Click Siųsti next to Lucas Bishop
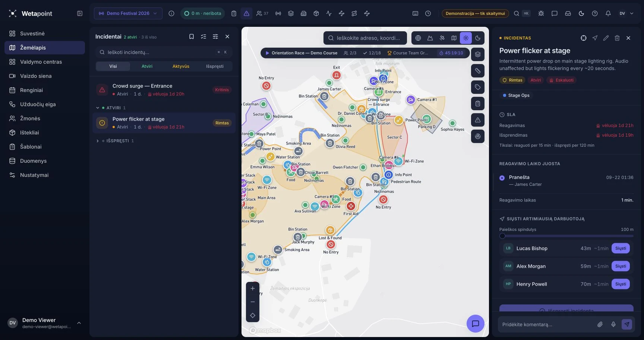 click(x=621, y=248)
